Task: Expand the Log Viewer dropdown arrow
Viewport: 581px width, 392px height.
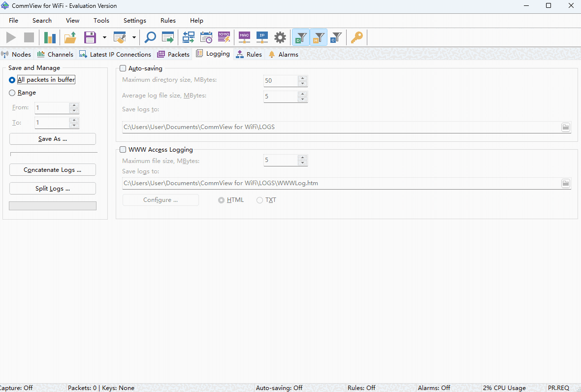Action: click(133, 37)
